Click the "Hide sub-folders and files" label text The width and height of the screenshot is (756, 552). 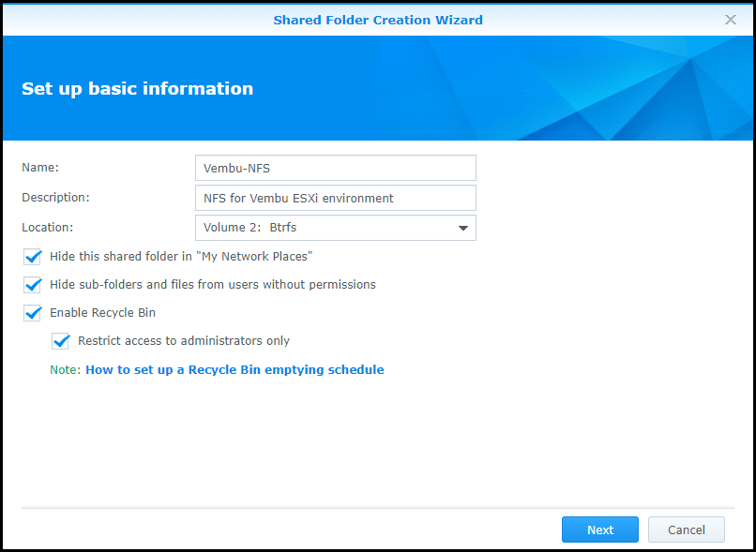(x=213, y=285)
